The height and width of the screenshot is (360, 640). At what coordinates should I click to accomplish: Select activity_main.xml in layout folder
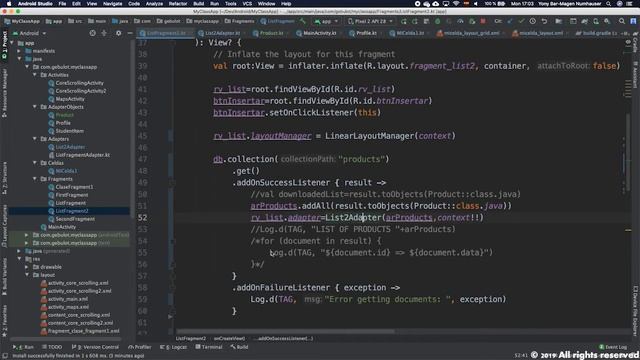click(68, 299)
